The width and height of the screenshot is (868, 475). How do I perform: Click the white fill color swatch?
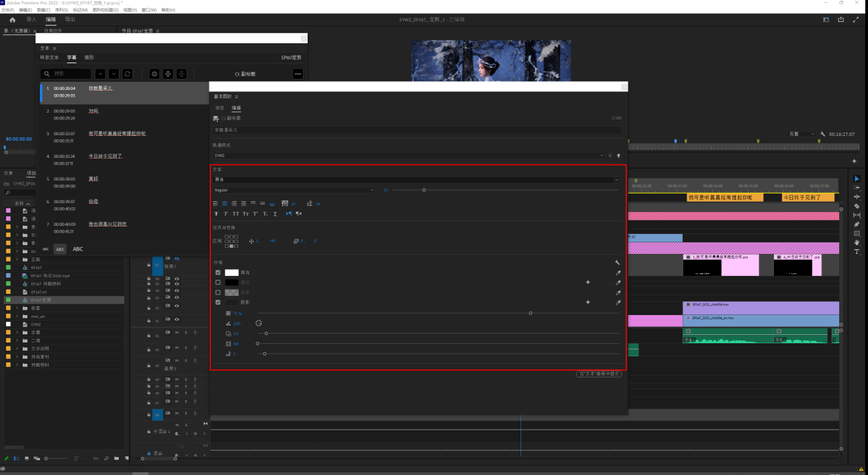click(231, 273)
